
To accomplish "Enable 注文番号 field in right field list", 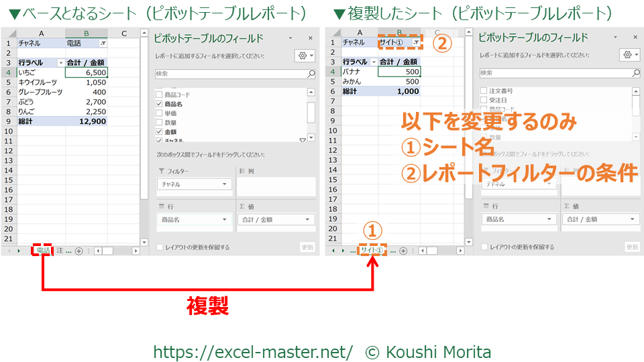I will click(484, 90).
